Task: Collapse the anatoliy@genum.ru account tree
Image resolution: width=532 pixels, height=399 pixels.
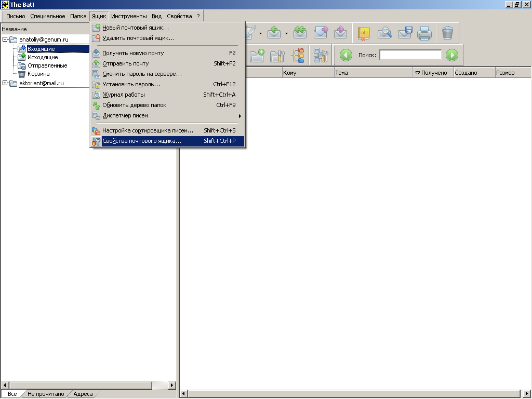Action: (5, 39)
